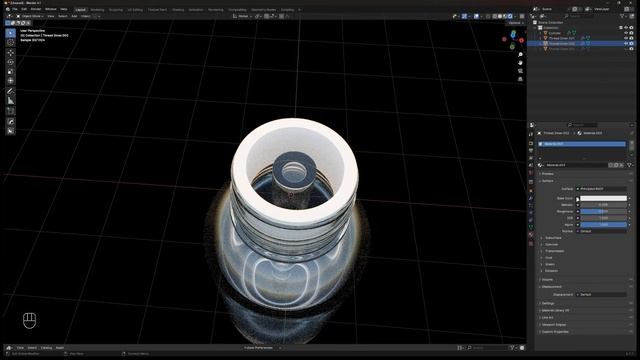Switch to the Shading workspace tab
This screenshot has height=360, width=640.
click(x=178, y=10)
